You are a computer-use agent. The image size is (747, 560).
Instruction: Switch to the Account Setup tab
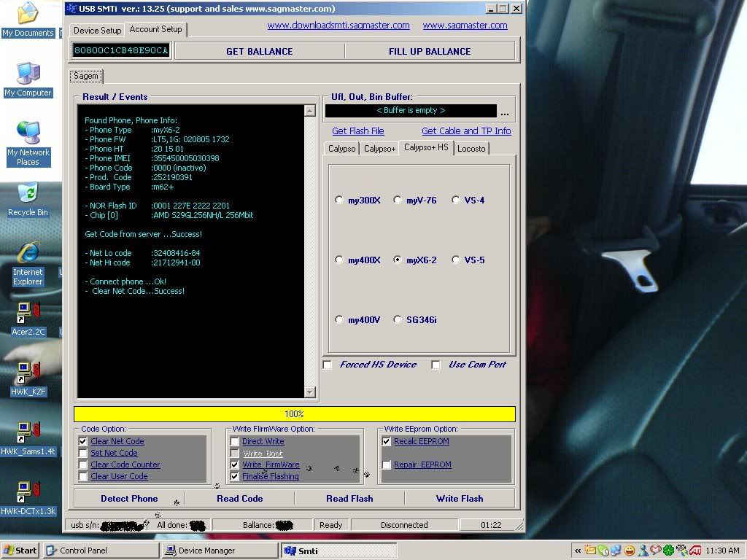pyautogui.click(x=156, y=29)
